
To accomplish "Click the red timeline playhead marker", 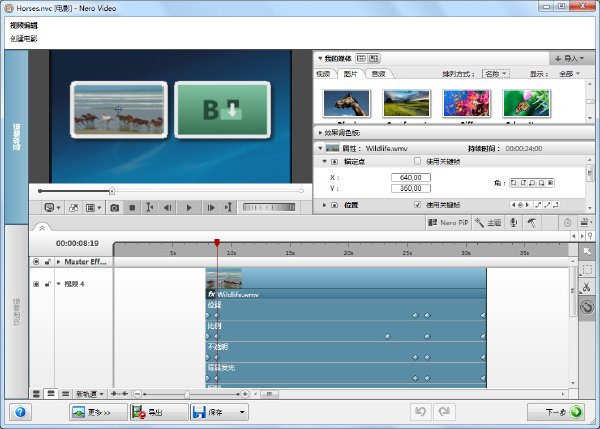I will coord(217,243).
